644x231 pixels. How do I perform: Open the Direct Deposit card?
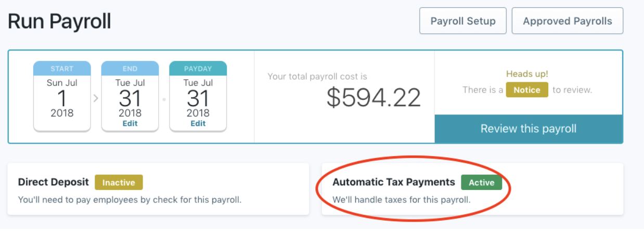[x=158, y=189]
